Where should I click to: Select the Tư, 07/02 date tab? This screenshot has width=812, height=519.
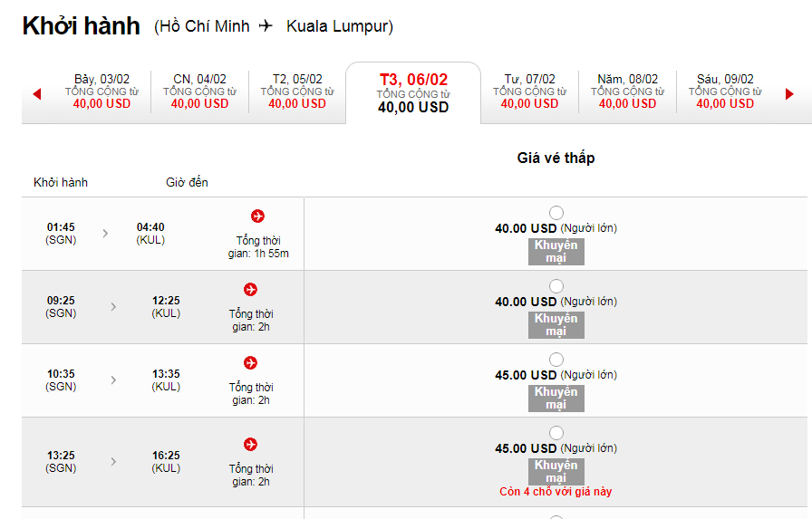click(529, 91)
